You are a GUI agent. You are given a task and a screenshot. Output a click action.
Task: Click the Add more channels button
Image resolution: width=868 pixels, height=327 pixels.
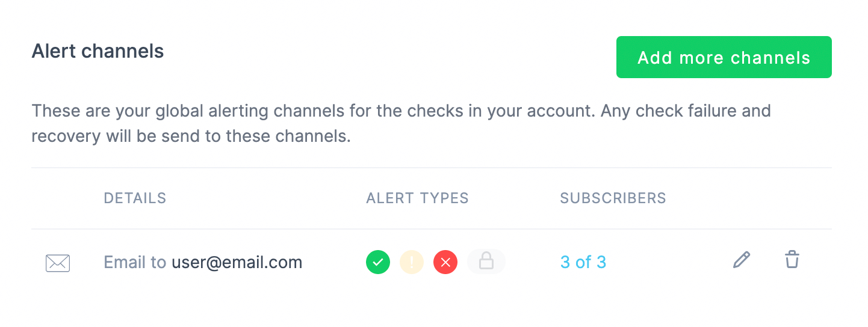[x=724, y=57]
